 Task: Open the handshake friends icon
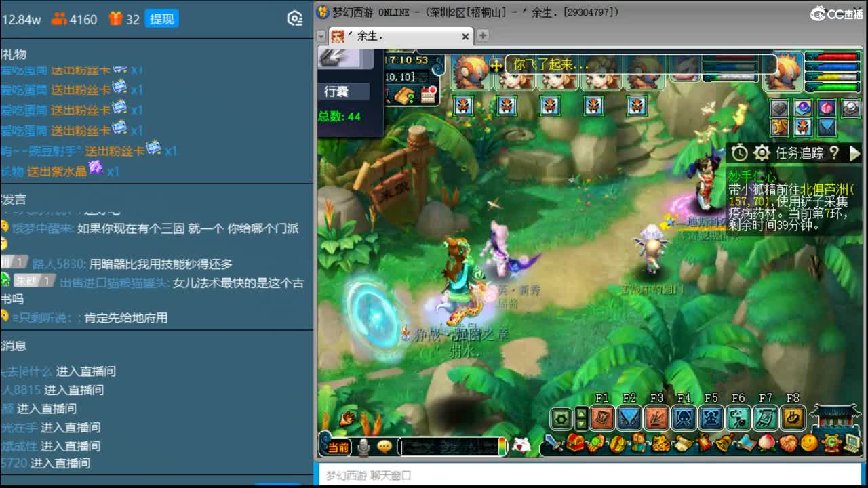[x=787, y=445]
